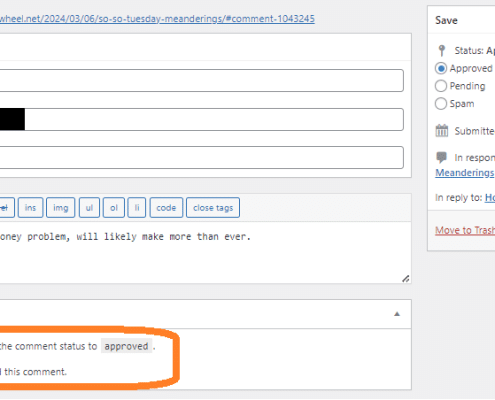495x400 pixels.
Task: Click into the comment text area
Action: (205, 253)
